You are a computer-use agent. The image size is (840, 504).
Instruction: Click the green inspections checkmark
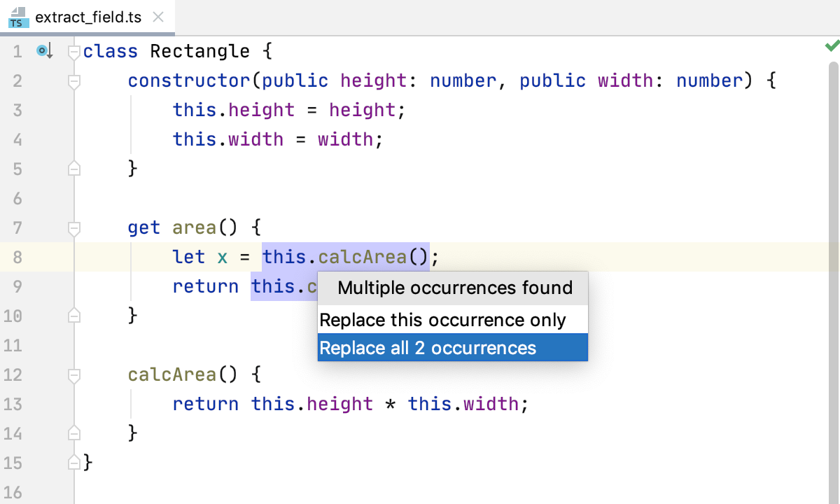point(832,45)
